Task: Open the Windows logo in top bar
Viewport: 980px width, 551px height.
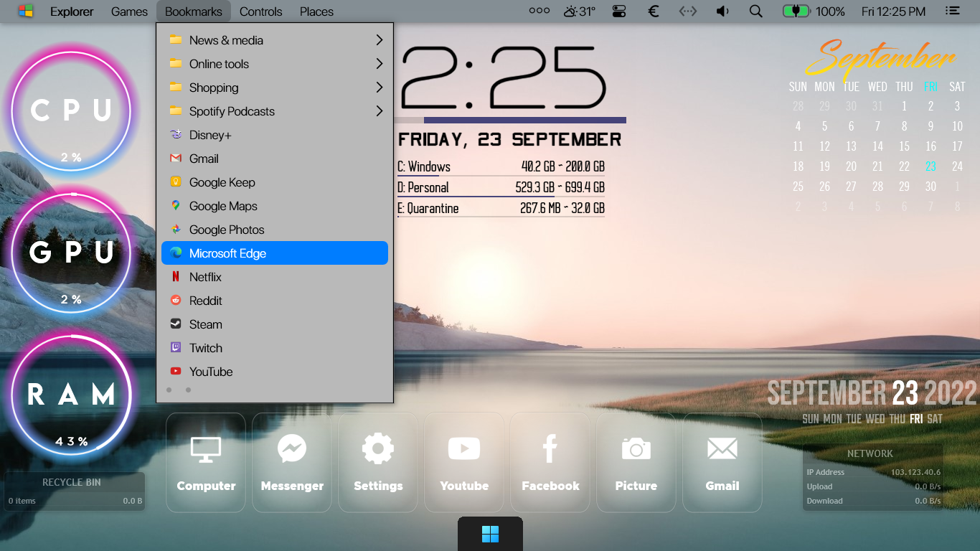Action: point(26,11)
